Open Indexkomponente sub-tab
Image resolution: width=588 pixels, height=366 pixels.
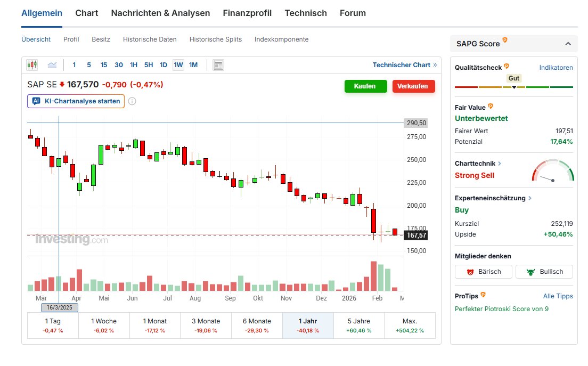pyautogui.click(x=282, y=39)
